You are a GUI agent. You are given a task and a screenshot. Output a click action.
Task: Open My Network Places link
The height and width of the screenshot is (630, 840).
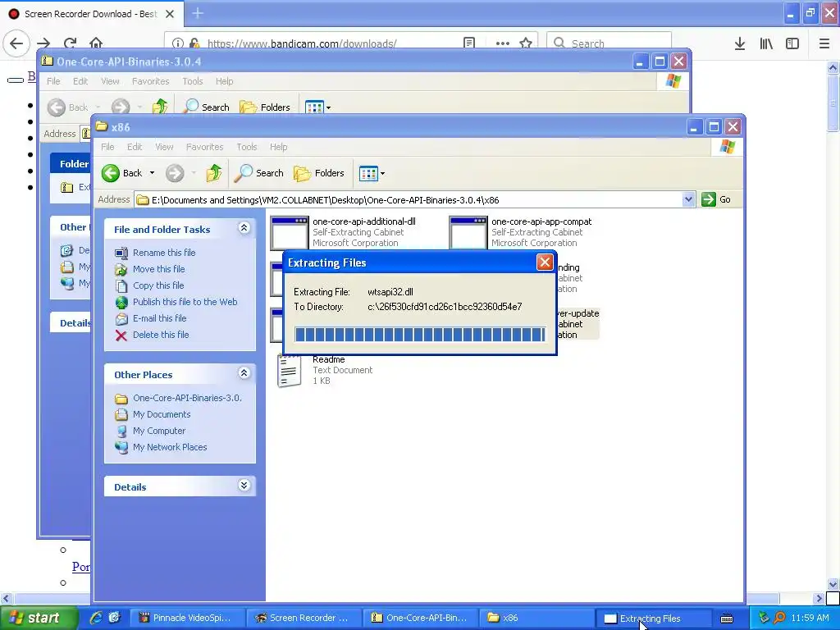point(170,447)
